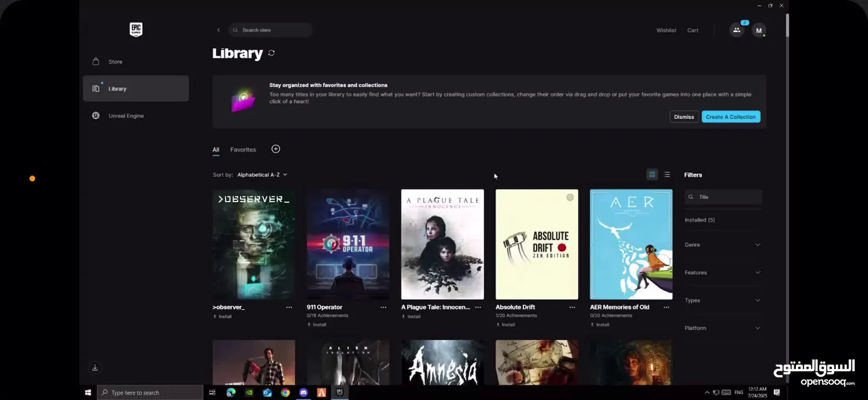868x400 pixels.
Task: Go back with the left arrow
Action: (219, 30)
